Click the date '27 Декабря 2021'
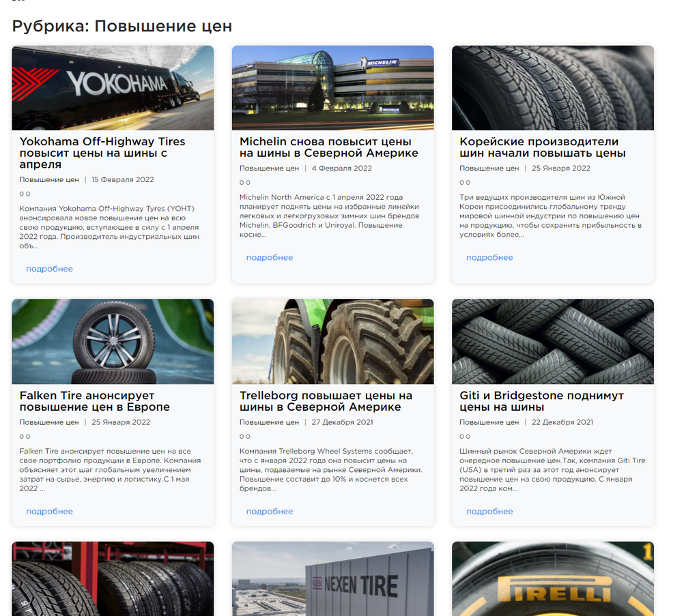The height and width of the screenshot is (616, 699). [343, 422]
